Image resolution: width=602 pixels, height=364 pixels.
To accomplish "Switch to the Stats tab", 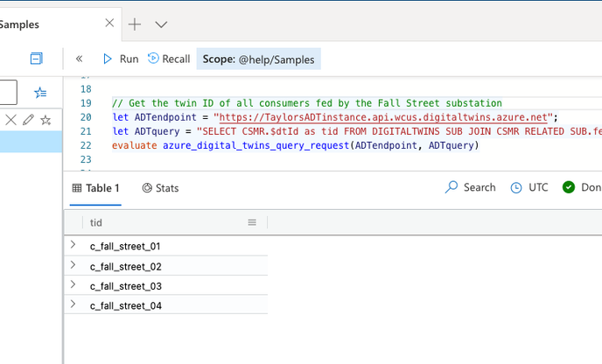I will (160, 188).
